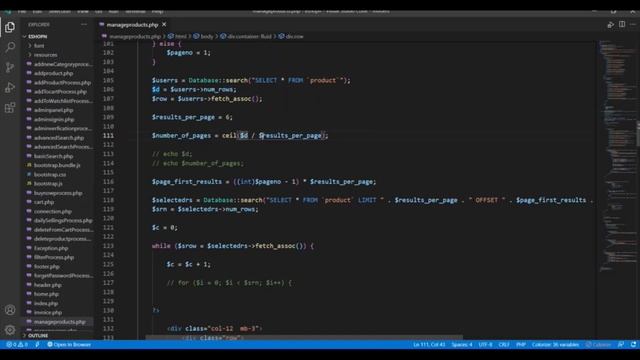Click the Explorer more actions ellipsis
Viewport: 640px width, 360px height.
click(x=84, y=24)
